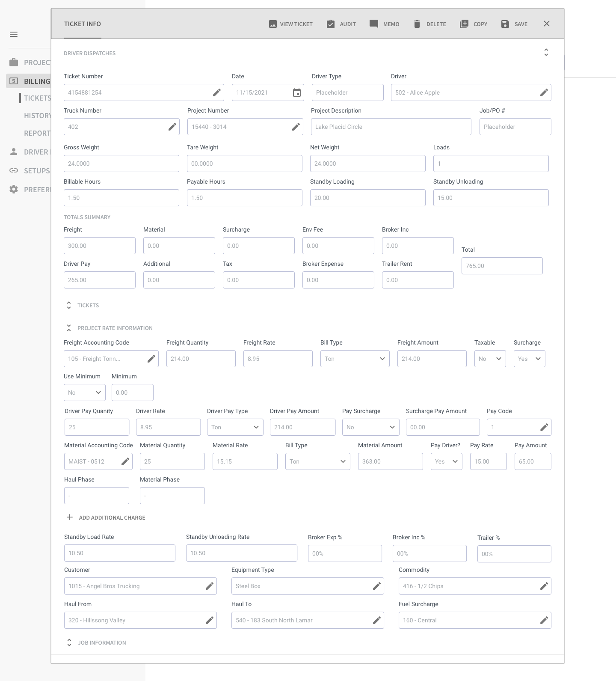Close the Ticket Info dialog
Viewport: 616px width, 681px height.
[547, 24]
